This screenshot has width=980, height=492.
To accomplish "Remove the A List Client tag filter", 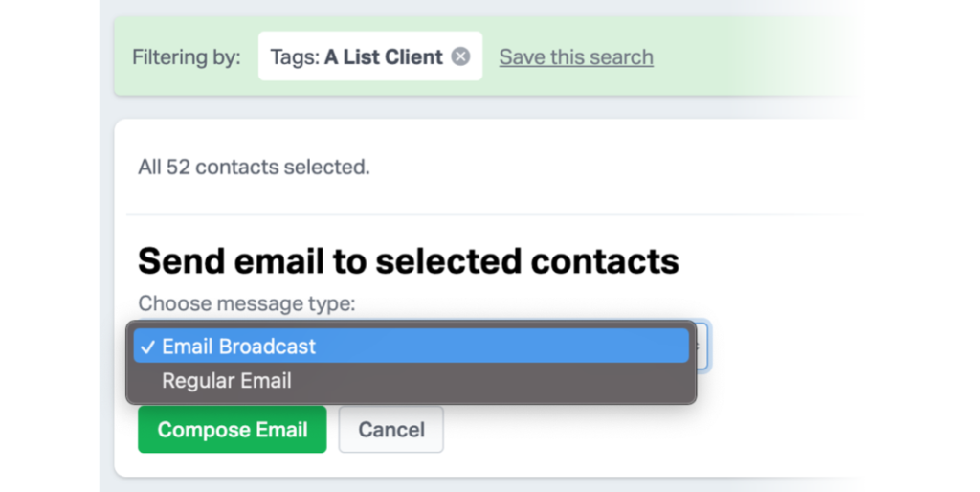I will 460,56.
